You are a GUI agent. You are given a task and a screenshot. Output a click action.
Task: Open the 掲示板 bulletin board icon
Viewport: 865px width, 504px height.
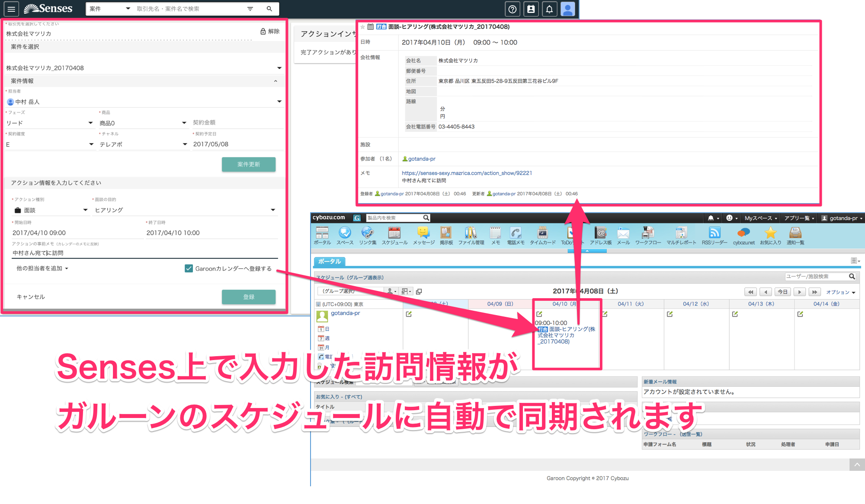pyautogui.click(x=446, y=236)
